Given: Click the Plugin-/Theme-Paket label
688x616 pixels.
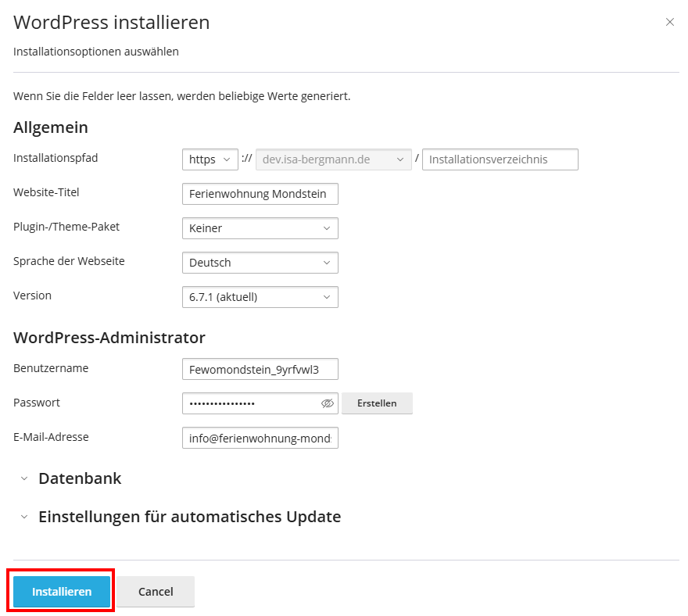Looking at the screenshot, I should tap(66, 227).
